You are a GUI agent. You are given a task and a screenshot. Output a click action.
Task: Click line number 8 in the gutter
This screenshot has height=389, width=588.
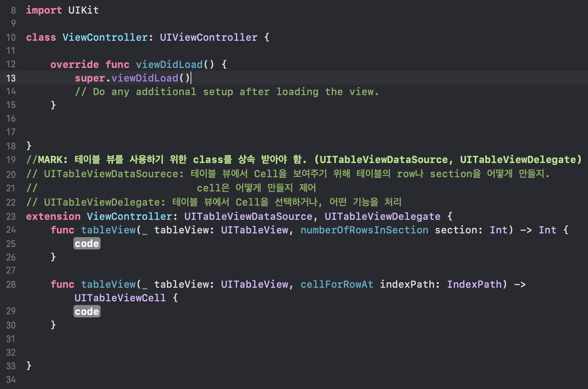[13, 10]
